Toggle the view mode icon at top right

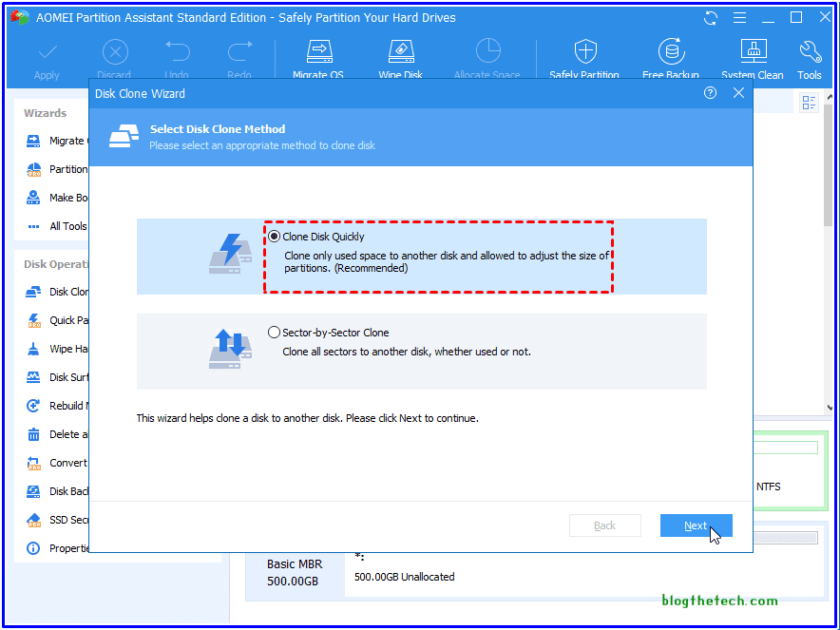pyautogui.click(x=810, y=103)
